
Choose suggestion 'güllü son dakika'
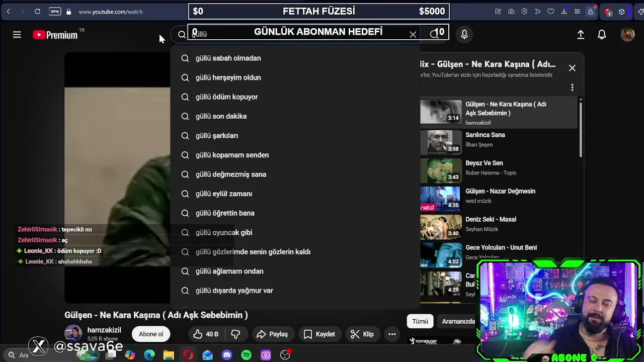point(295,116)
